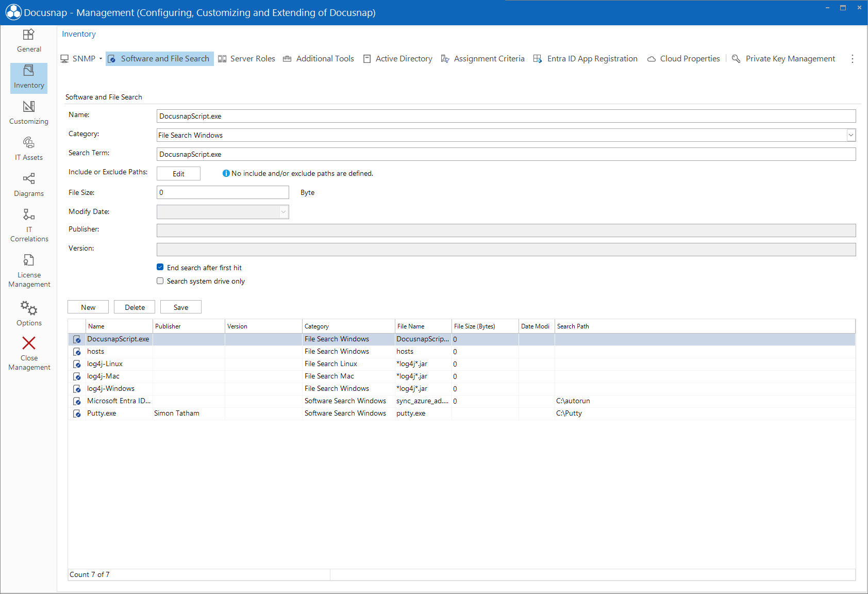The image size is (868, 594).
Task: Go to IT Assets section
Action: (29, 149)
